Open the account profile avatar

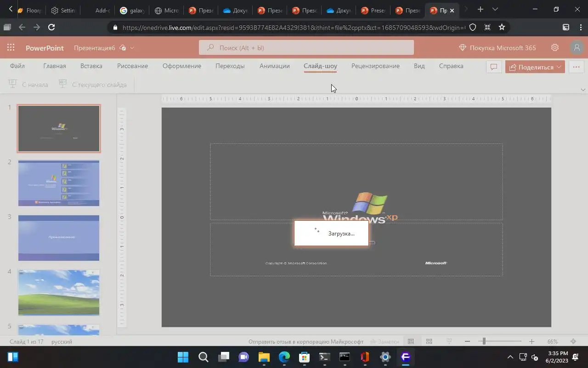coord(577,47)
